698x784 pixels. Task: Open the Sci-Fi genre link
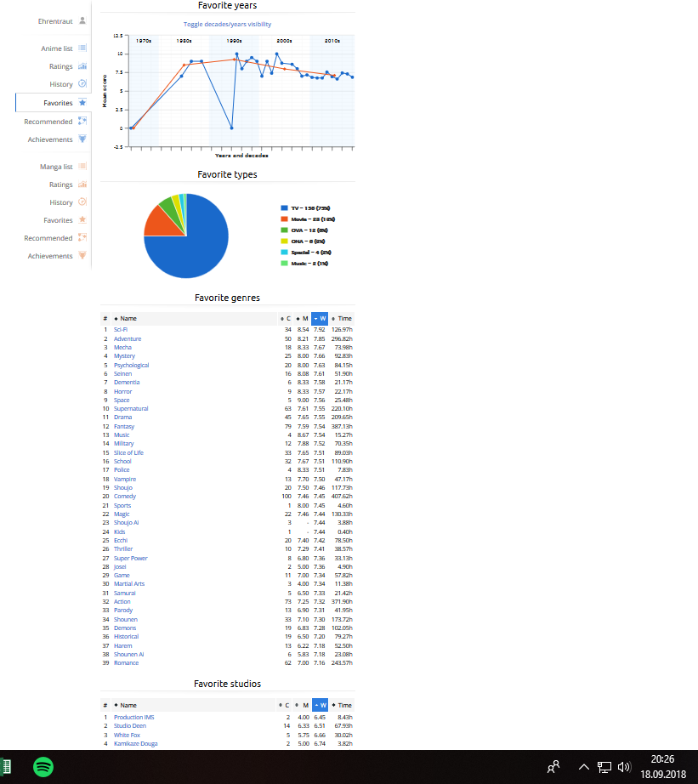click(121, 329)
